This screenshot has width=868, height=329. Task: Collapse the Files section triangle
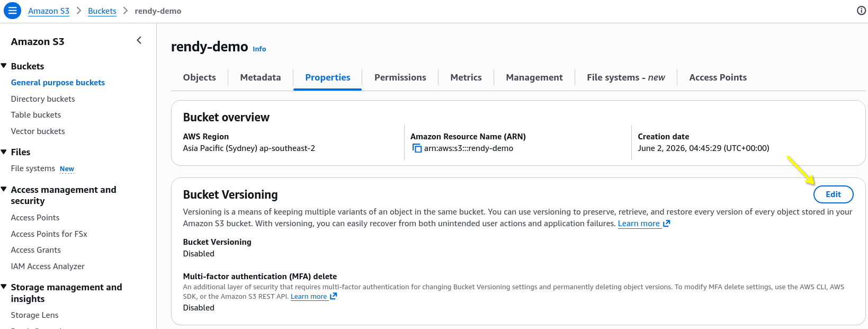(x=4, y=152)
